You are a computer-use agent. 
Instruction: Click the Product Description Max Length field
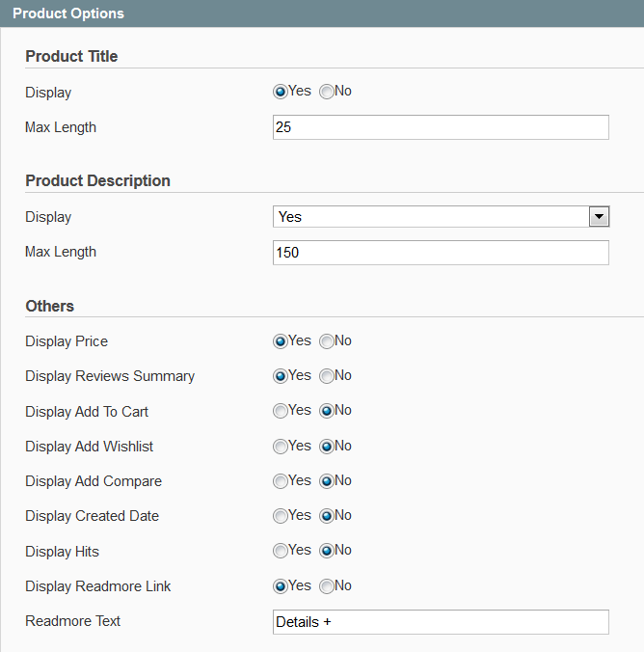point(441,253)
